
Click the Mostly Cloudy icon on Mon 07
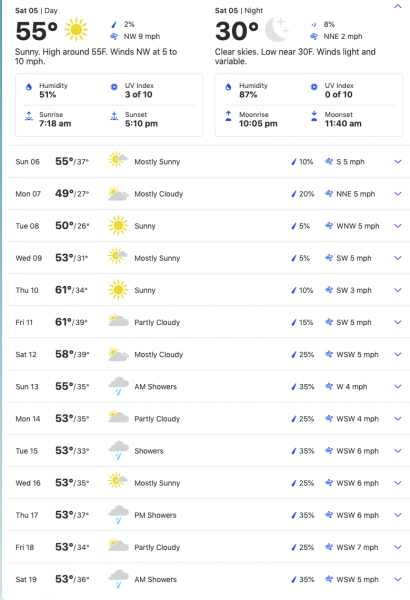tap(118, 194)
